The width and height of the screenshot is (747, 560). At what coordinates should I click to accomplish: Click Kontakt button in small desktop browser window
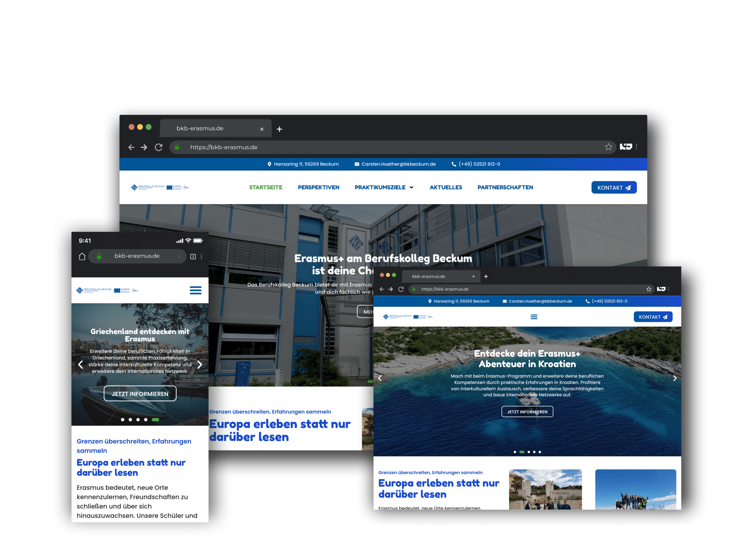pos(653,317)
